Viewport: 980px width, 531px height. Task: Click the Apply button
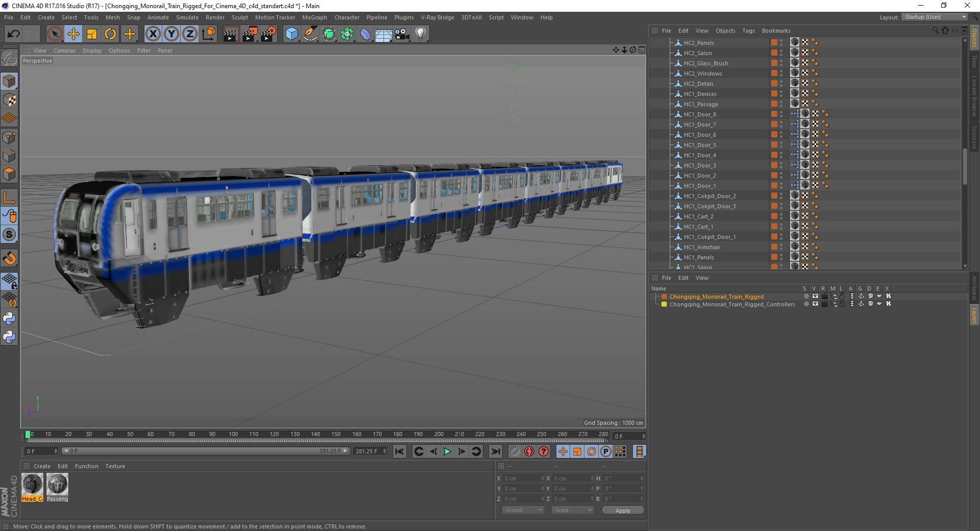(623, 511)
